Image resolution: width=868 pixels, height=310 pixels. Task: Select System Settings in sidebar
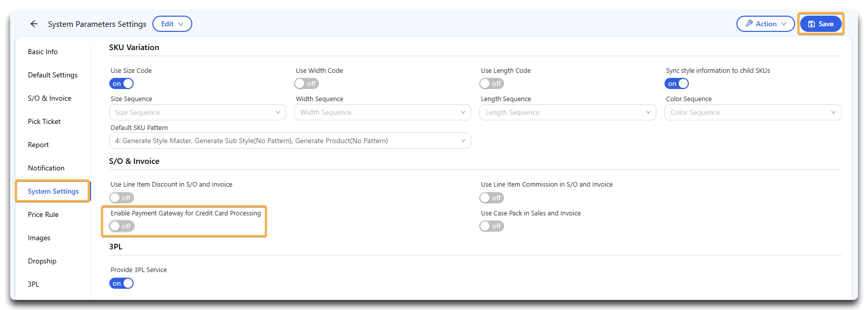(x=53, y=191)
